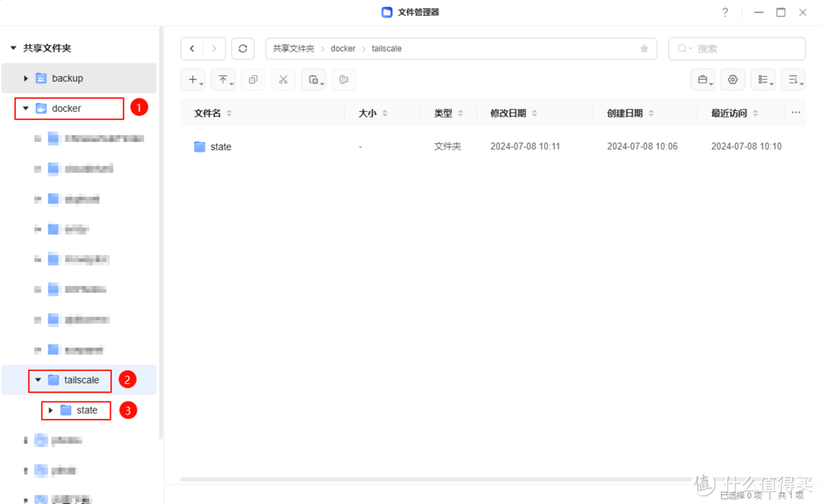The width and height of the screenshot is (820, 504).
Task: Select the copy icon
Action: 253,79
